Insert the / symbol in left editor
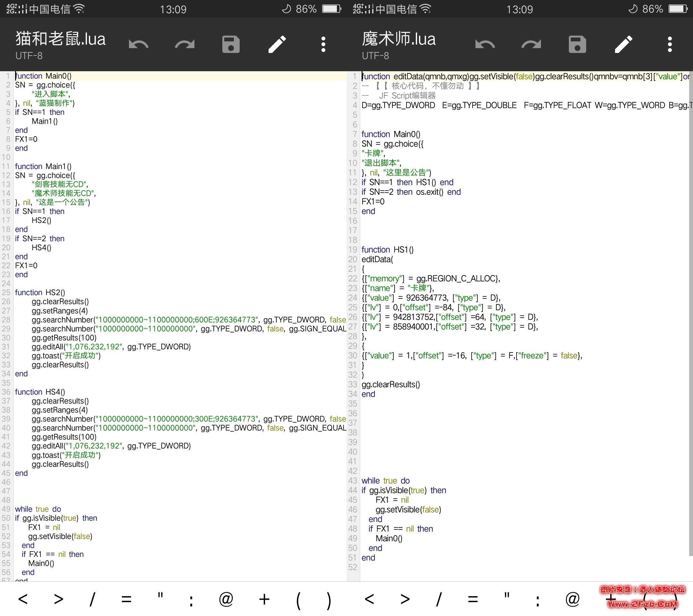 [x=92, y=599]
